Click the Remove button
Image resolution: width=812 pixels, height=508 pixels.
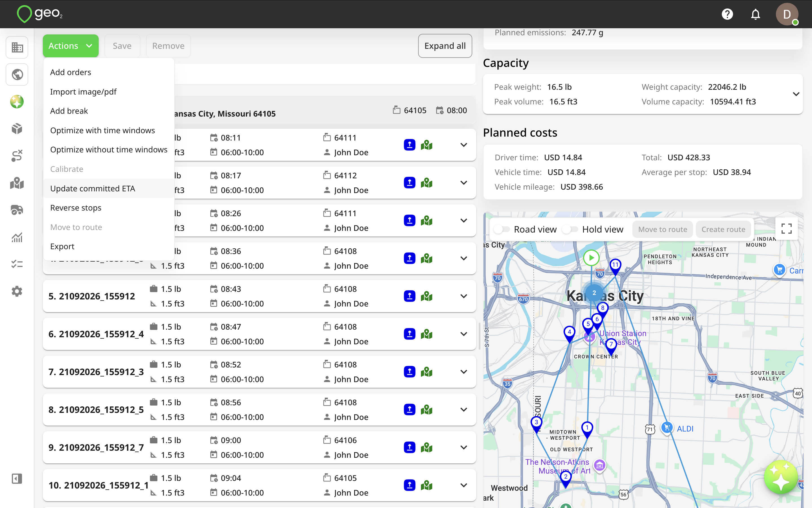point(168,46)
